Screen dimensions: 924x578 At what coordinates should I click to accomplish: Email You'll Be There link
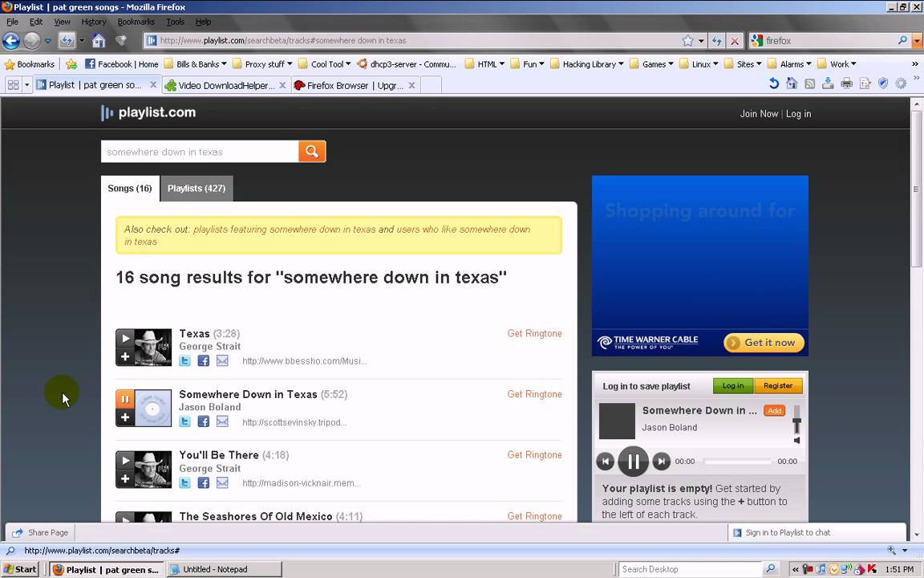click(222, 483)
